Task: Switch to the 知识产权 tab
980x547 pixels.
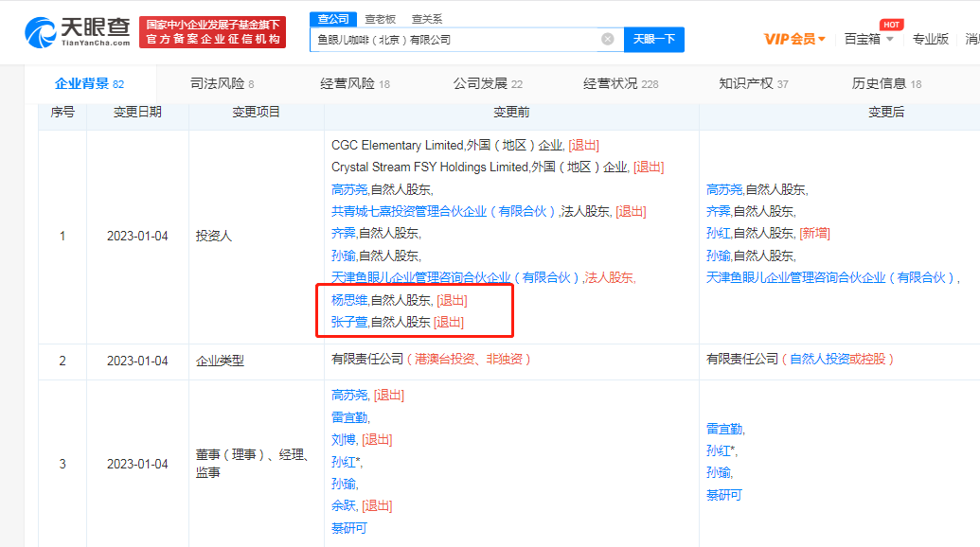Action: click(754, 83)
